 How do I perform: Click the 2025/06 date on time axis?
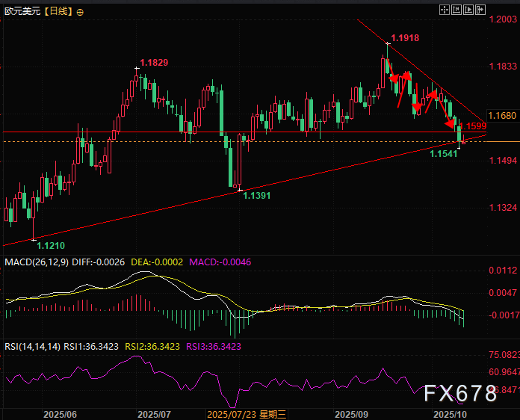click(x=60, y=413)
